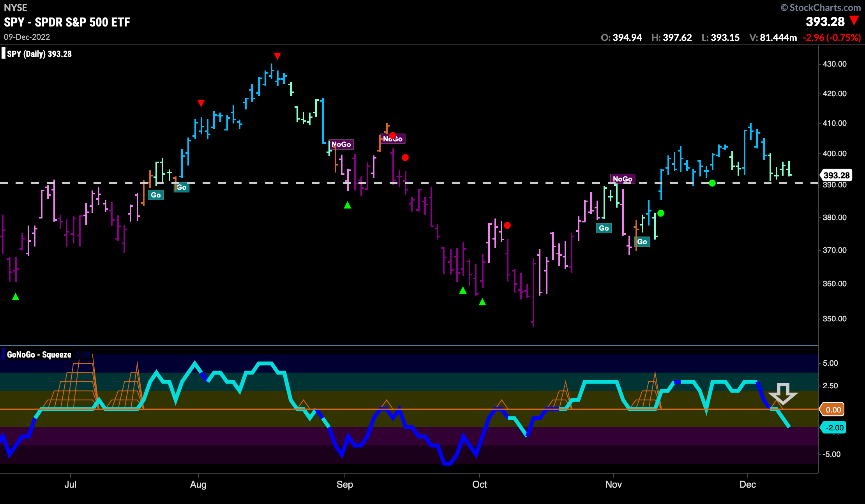Click the 5.00 oscillator axis label
865x504 pixels.
tap(830, 363)
